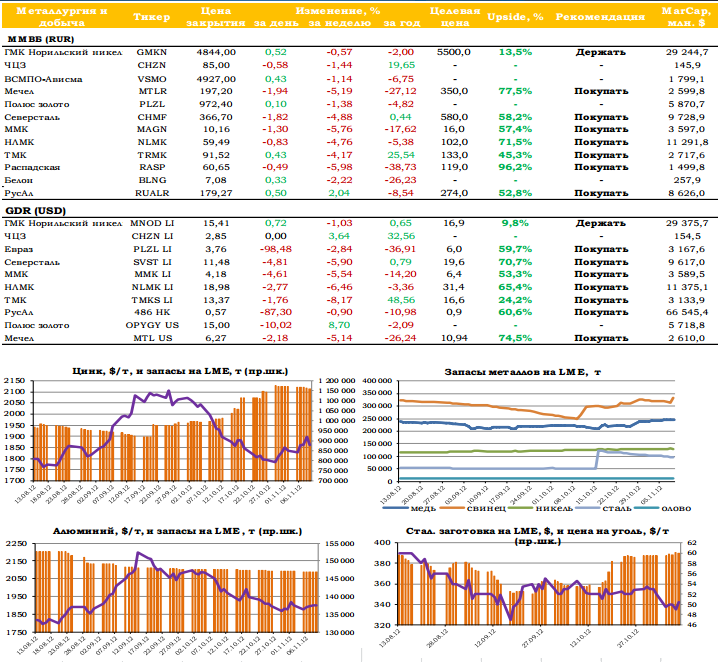The height and width of the screenshot is (670, 718).
Task: Select the RASP ticker cell
Action: (x=152, y=167)
